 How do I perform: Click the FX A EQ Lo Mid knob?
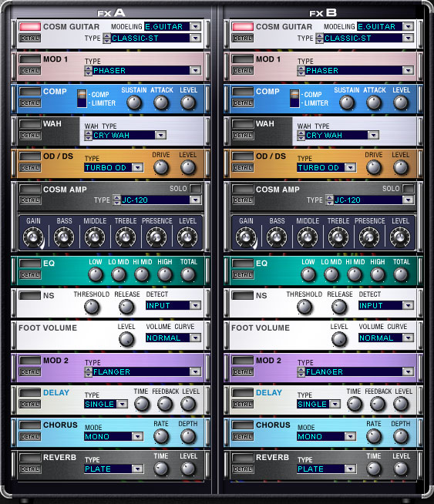(119, 275)
